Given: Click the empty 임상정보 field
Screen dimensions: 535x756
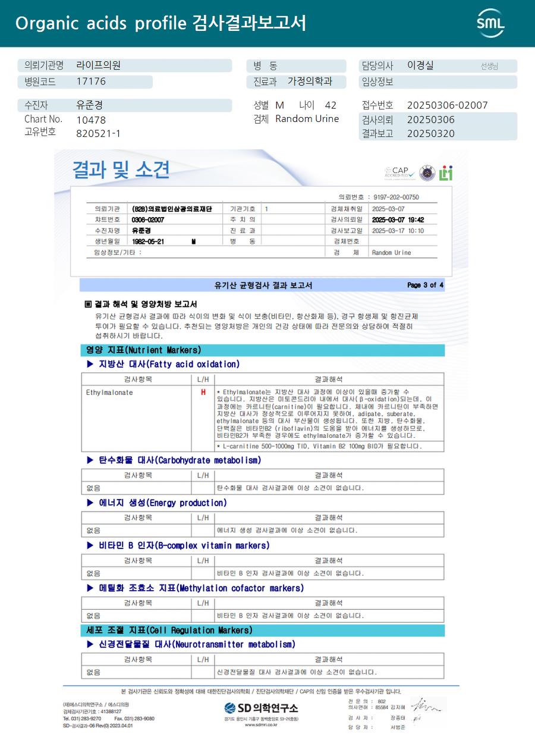Looking at the screenshot, I should click(438, 81).
